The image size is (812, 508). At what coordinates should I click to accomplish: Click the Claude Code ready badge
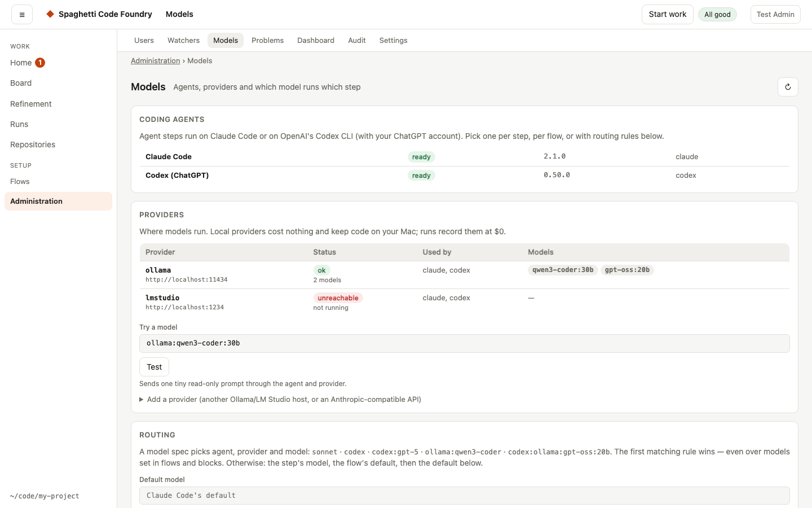pos(421,157)
